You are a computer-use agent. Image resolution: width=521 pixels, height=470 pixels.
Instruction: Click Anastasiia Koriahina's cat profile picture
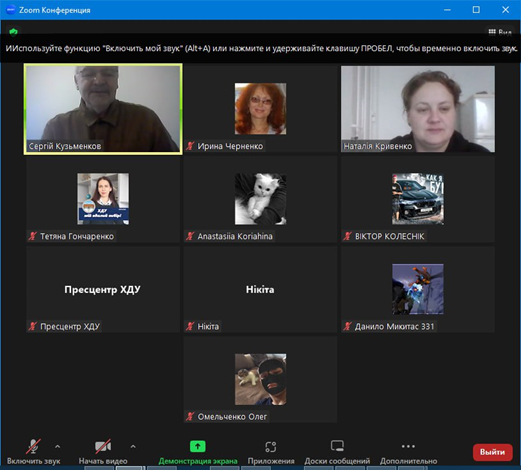(260, 199)
